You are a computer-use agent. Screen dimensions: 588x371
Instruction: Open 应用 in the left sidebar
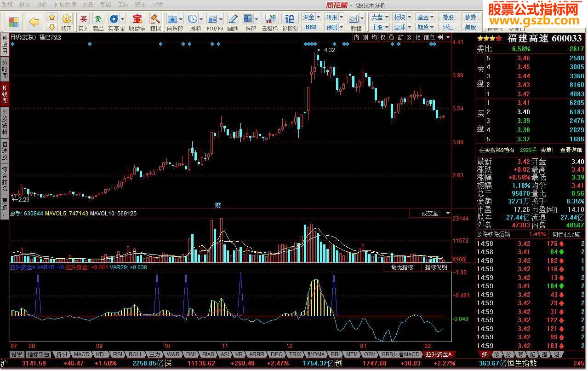coord(5,45)
